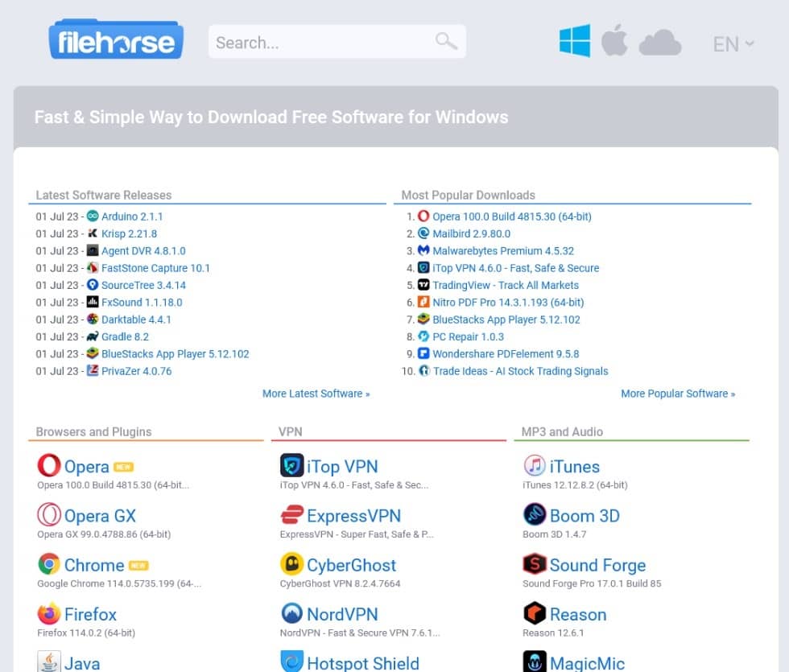Open the iTunes title link
Image resolution: width=789 pixels, height=672 pixels.
tap(575, 466)
